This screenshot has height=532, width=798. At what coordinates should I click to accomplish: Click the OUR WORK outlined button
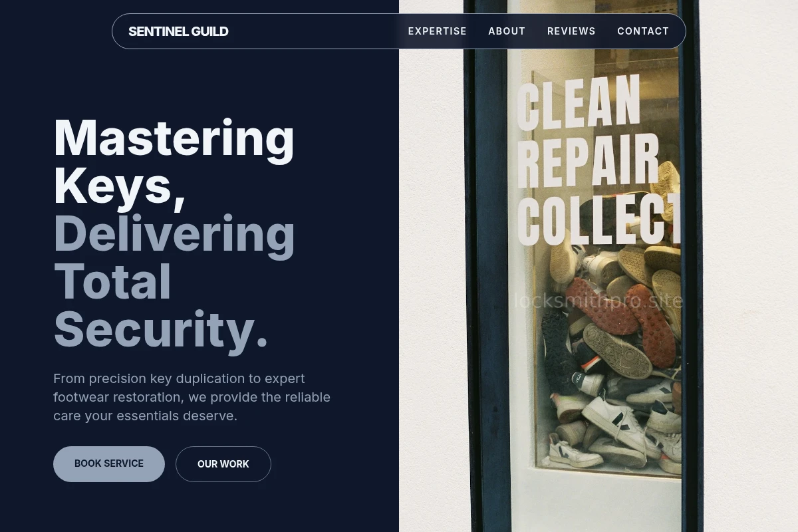[x=223, y=464]
